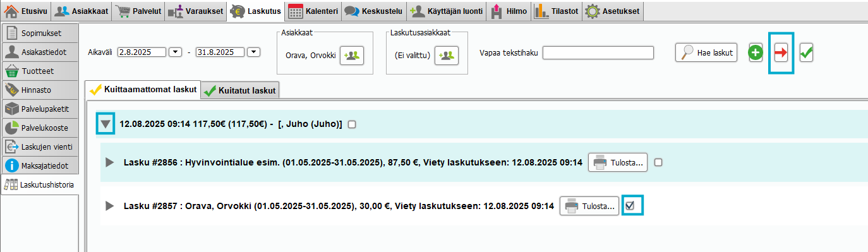The height and width of the screenshot is (252, 868).
Task: Open the end date dropdown for 31.8.2025
Action: tap(253, 52)
